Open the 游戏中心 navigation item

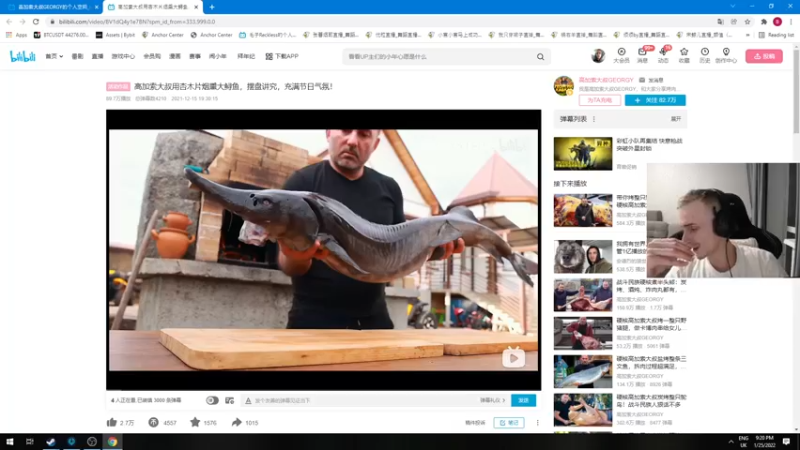pos(123,56)
